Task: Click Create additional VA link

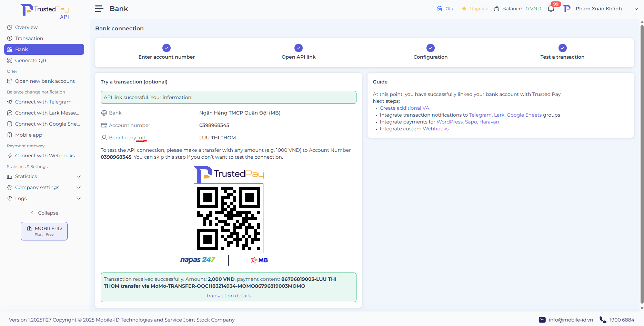Action: point(405,108)
